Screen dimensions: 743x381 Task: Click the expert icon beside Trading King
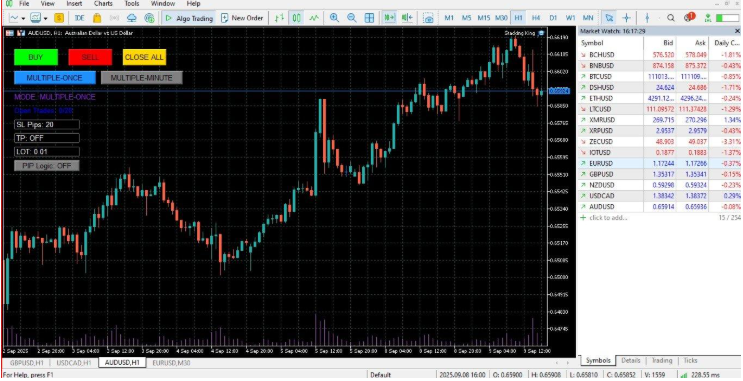[541, 33]
